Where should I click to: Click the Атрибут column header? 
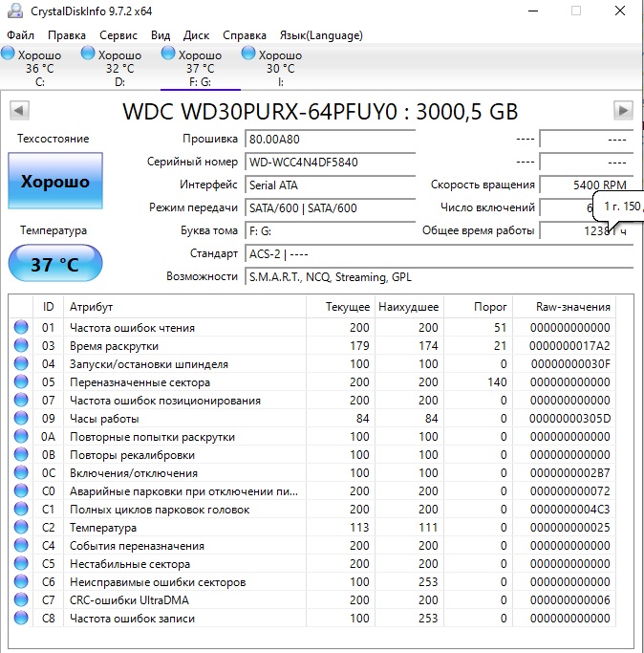coord(184,307)
